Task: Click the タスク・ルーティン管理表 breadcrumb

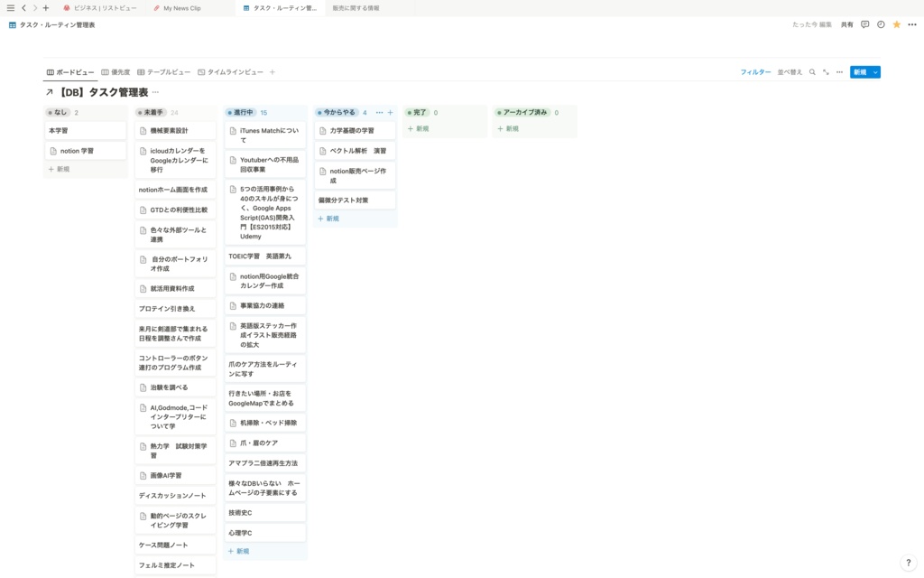Action: (x=57, y=24)
